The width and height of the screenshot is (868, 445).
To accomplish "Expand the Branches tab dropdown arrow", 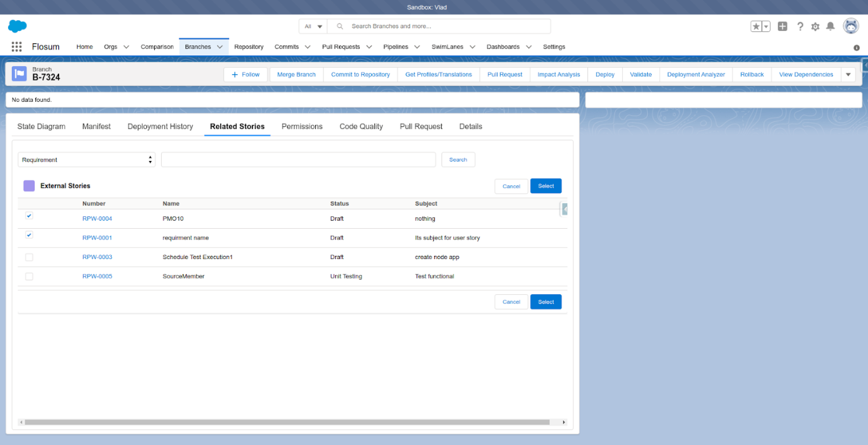I will click(x=220, y=47).
